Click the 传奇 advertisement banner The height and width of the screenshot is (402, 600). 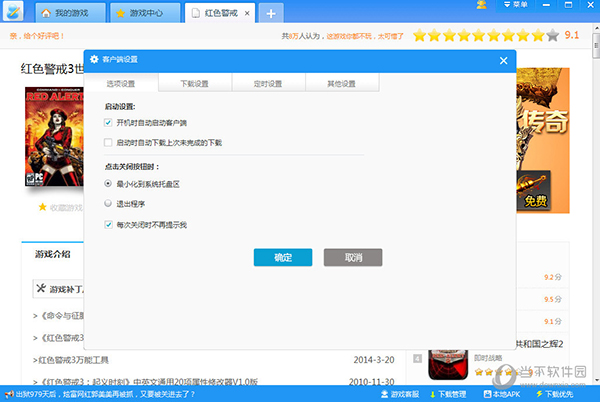(543, 140)
